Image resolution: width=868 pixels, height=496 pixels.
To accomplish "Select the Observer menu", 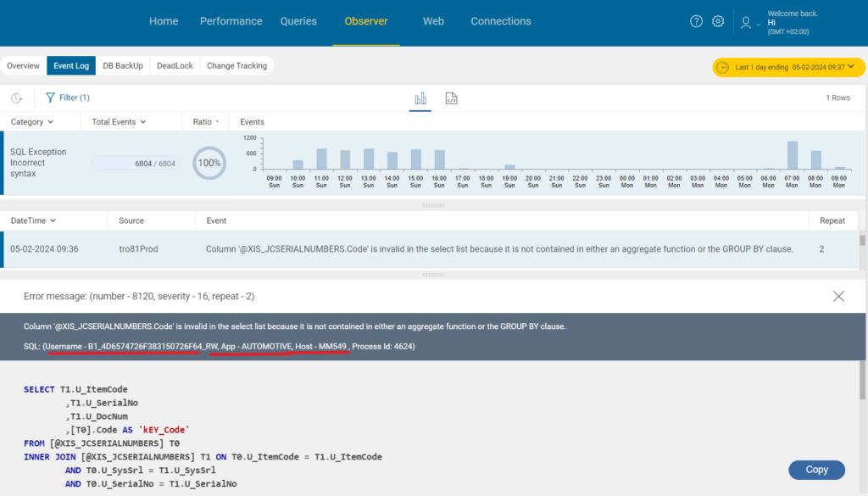I will point(366,21).
